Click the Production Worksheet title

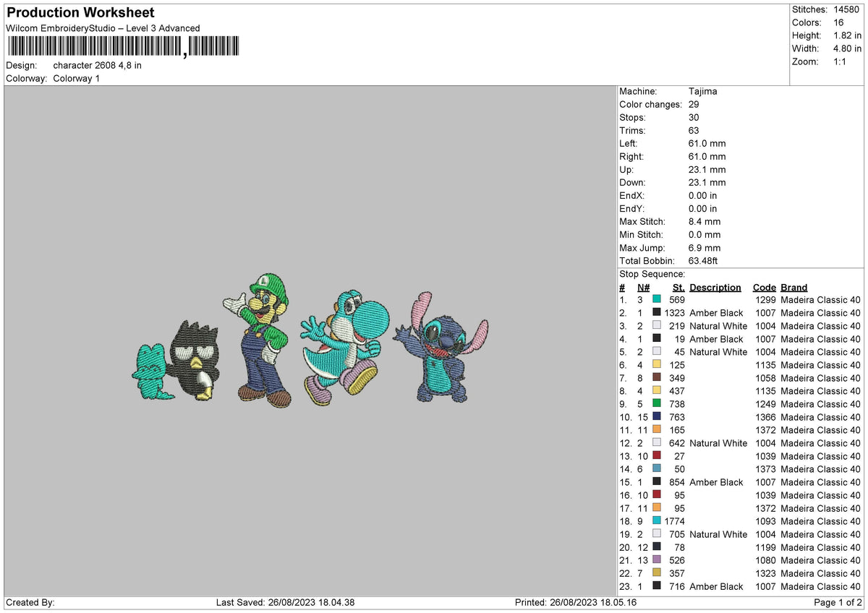pos(80,13)
